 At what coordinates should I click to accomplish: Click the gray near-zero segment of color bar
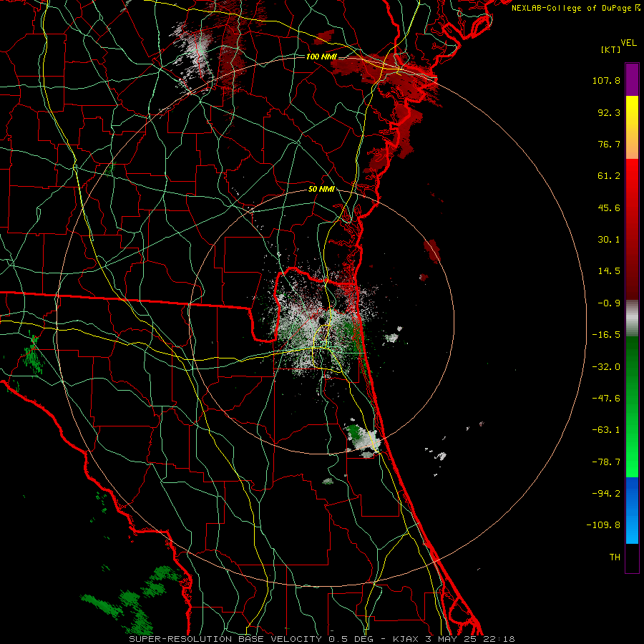click(x=632, y=318)
